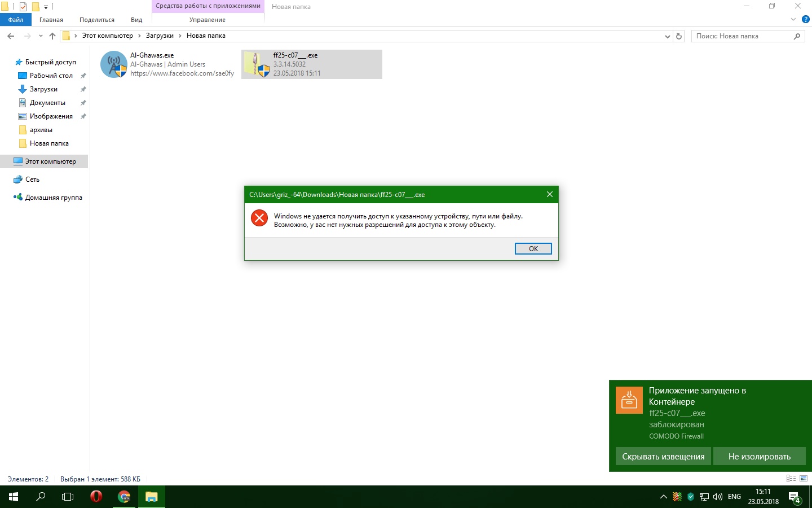
Task: Close the error dialog with X
Action: 550,194
